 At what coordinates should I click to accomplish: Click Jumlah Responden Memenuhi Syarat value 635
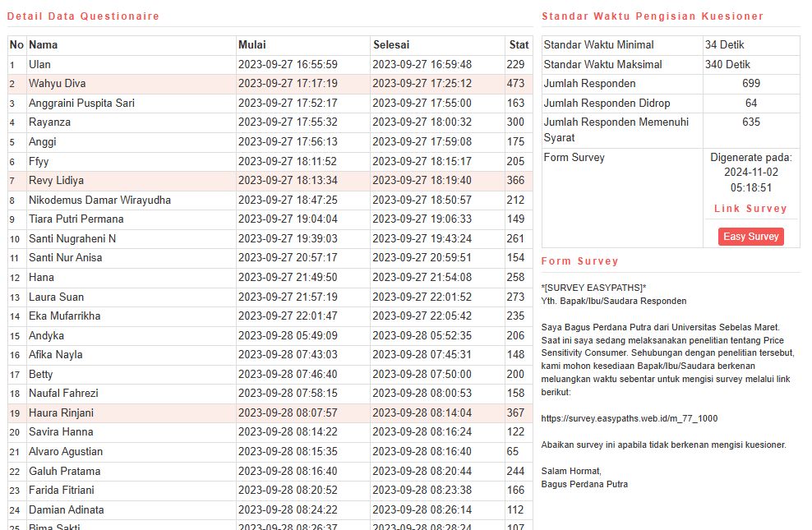point(750,122)
